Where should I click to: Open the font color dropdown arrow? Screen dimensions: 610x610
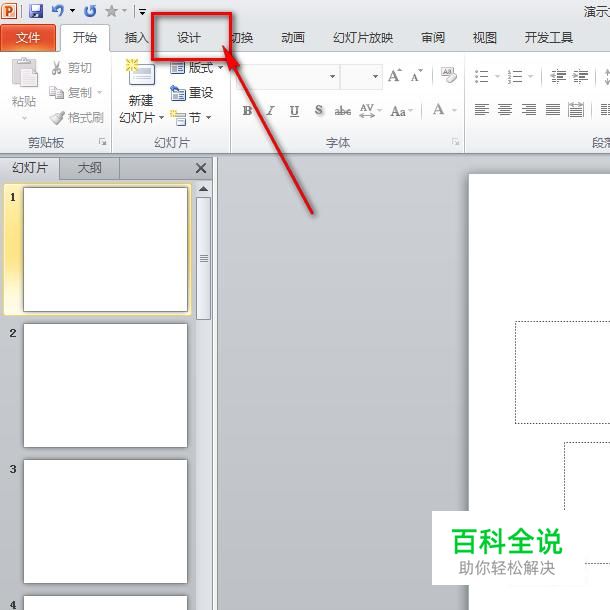click(x=454, y=110)
